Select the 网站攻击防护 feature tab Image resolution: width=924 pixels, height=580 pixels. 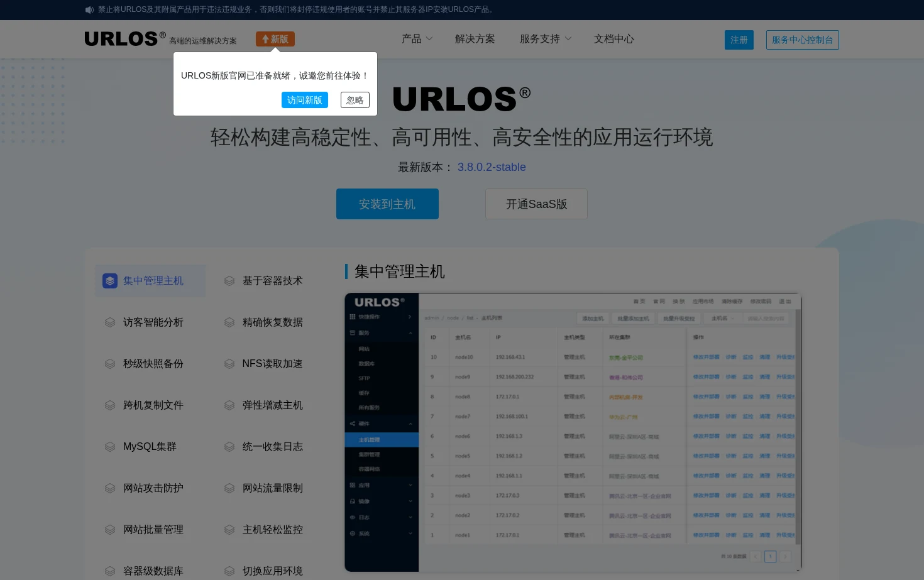coord(150,488)
